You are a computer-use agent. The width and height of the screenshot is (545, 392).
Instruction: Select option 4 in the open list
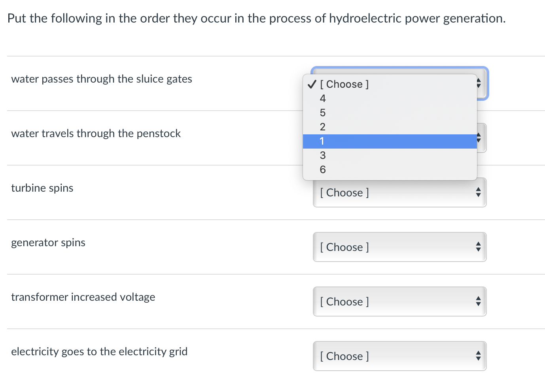click(323, 98)
